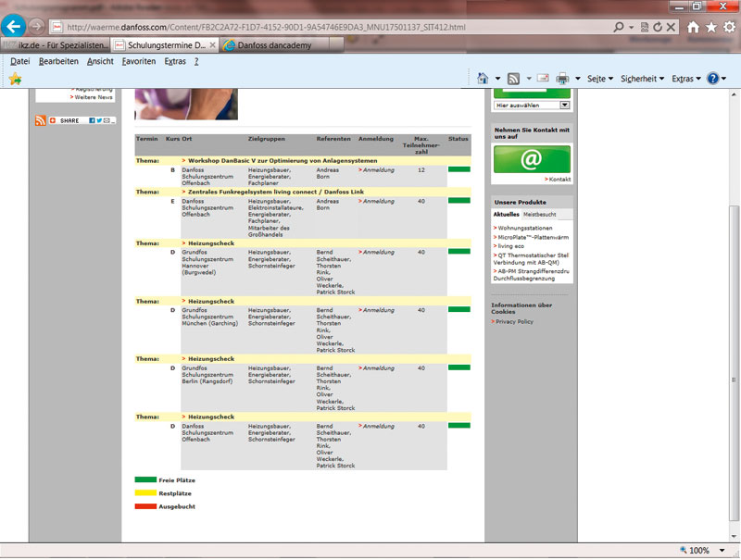Open the browser Home icon beside the address bar
Image resolution: width=741 pixels, height=560 pixels.
click(x=693, y=27)
